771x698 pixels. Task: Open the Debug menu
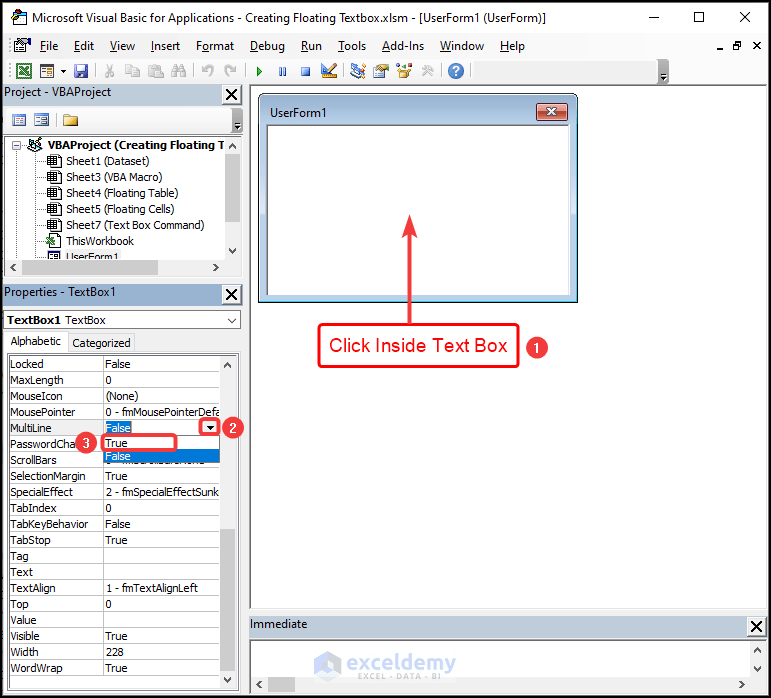tap(267, 46)
